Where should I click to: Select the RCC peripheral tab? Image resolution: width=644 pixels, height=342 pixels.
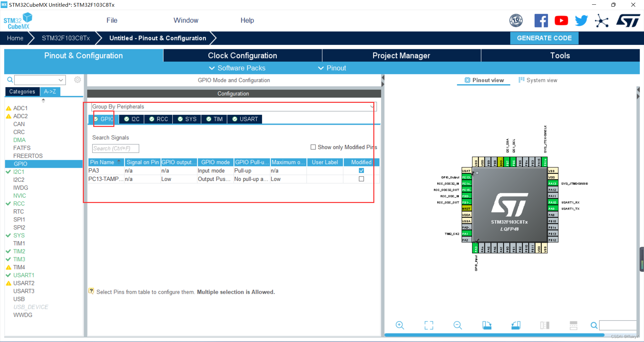[x=159, y=119]
